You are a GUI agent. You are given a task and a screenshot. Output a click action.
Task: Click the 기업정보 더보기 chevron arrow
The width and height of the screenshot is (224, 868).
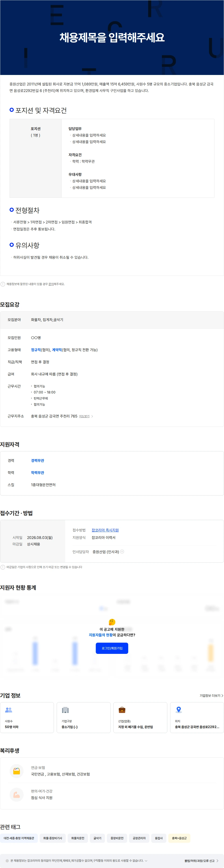click(222, 696)
